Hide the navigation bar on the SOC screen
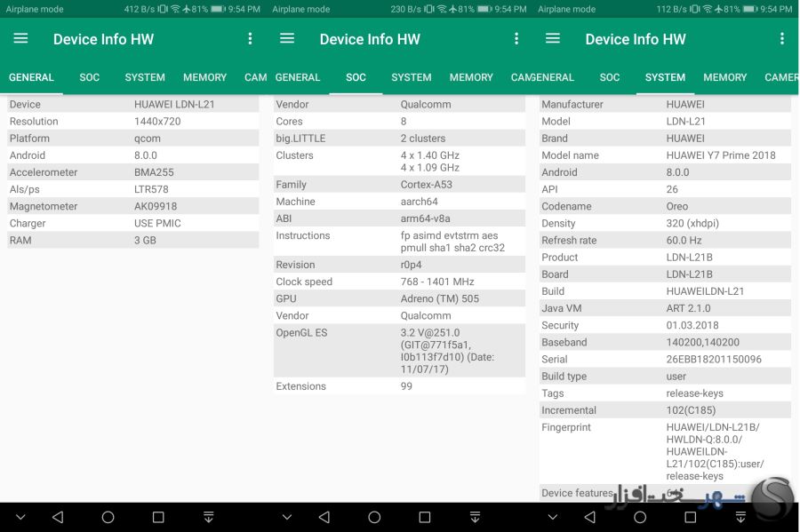 [287, 517]
